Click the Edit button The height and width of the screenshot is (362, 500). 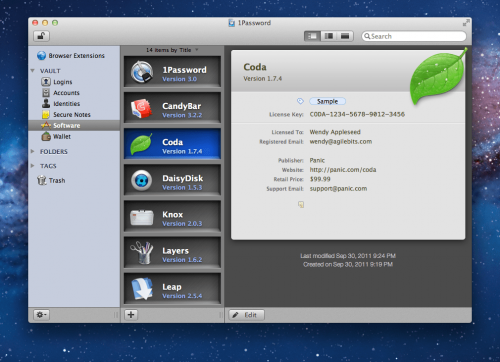[246, 315]
